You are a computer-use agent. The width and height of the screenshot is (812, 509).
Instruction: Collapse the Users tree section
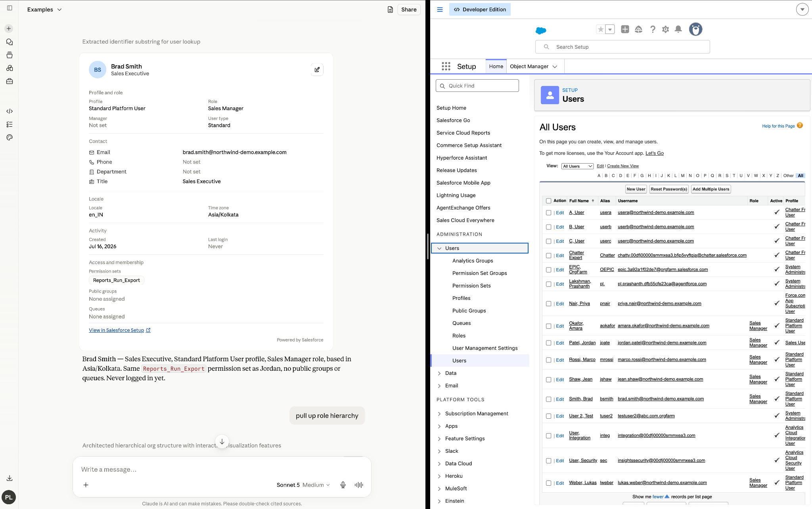(x=439, y=248)
